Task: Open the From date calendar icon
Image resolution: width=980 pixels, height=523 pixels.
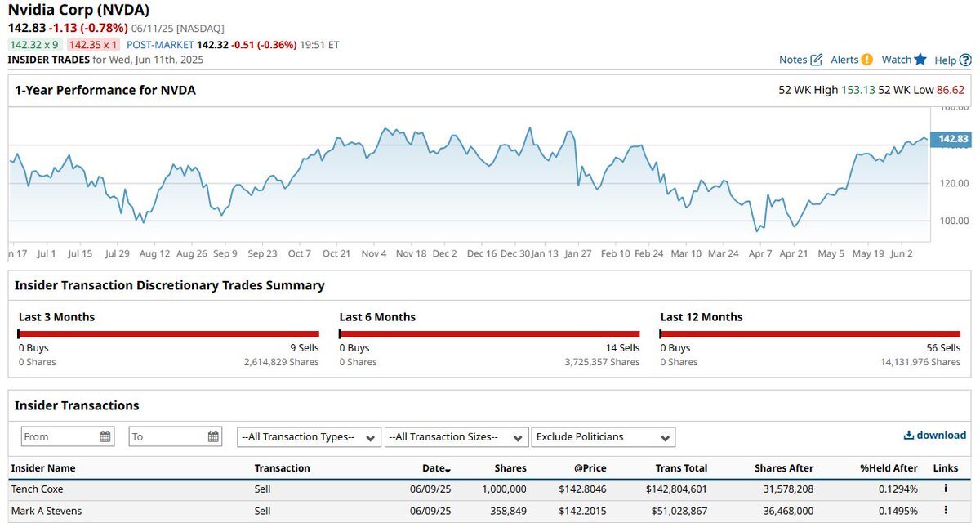Action: (x=105, y=436)
